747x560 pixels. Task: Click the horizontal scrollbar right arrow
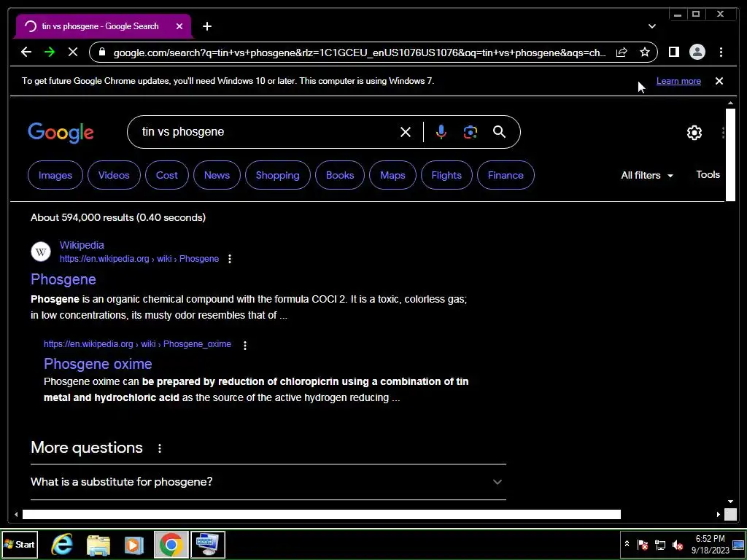[x=719, y=514]
